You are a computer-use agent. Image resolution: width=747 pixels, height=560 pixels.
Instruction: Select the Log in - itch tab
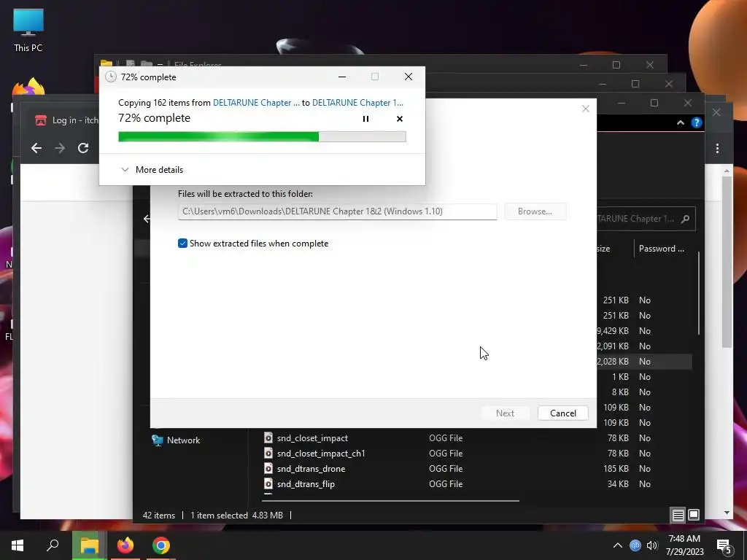66,120
